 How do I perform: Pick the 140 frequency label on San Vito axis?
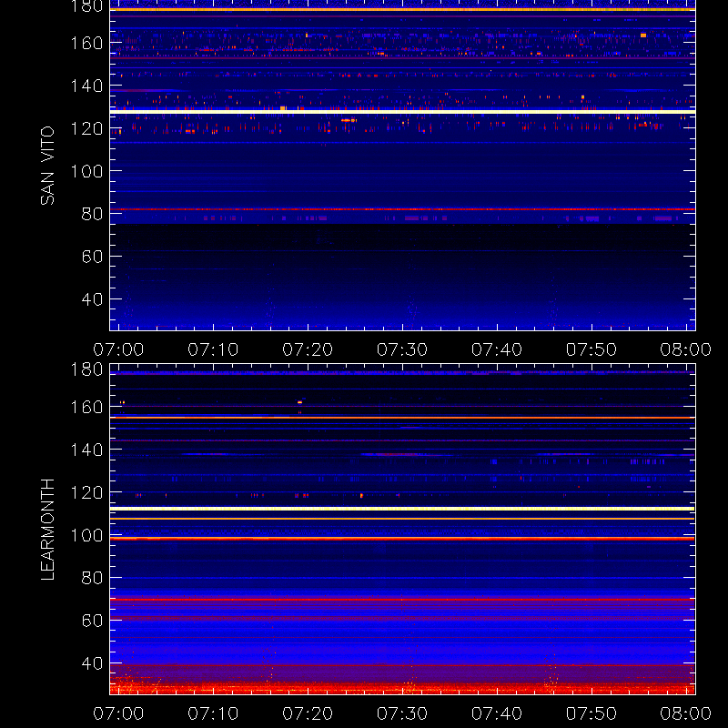coord(86,86)
